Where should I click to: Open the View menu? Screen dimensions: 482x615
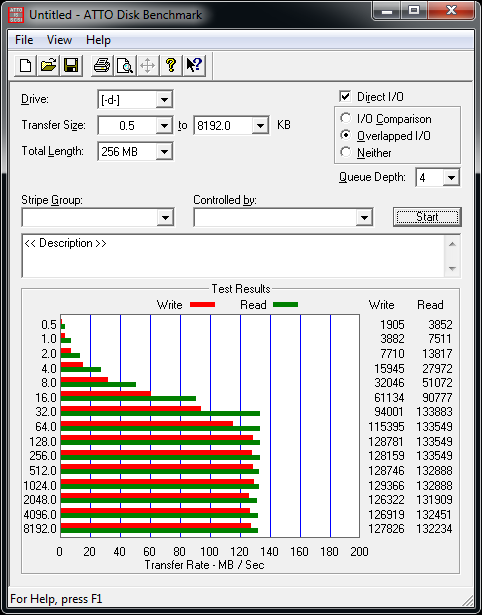(59, 40)
